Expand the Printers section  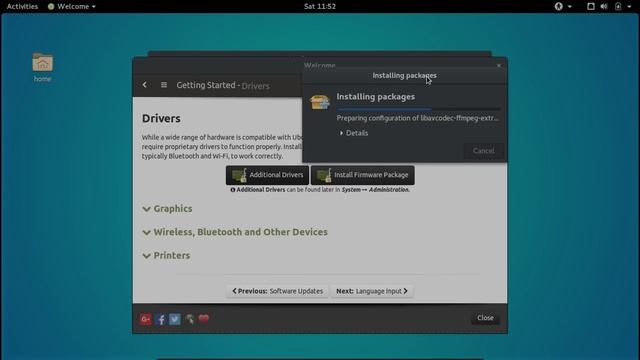tap(166, 256)
